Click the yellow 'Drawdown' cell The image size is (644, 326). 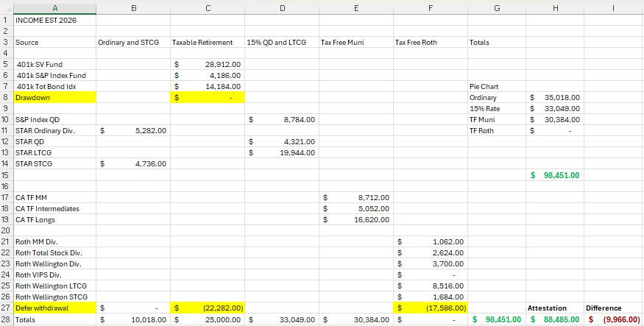click(x=55, y=98)
